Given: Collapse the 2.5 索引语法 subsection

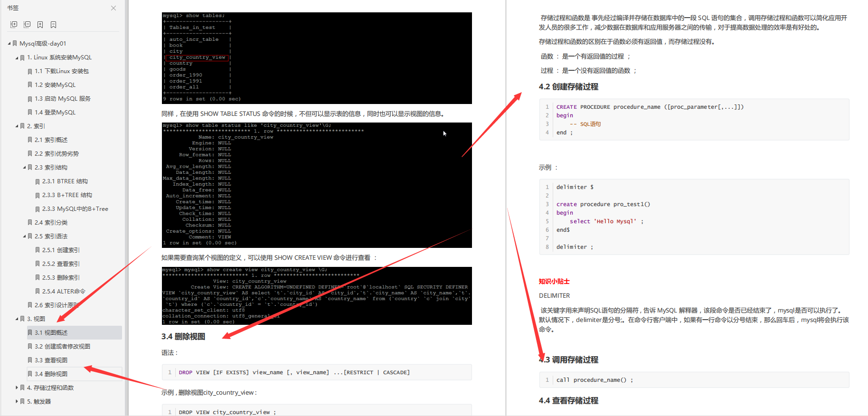Looking at the screenshot, I should 24,236.
